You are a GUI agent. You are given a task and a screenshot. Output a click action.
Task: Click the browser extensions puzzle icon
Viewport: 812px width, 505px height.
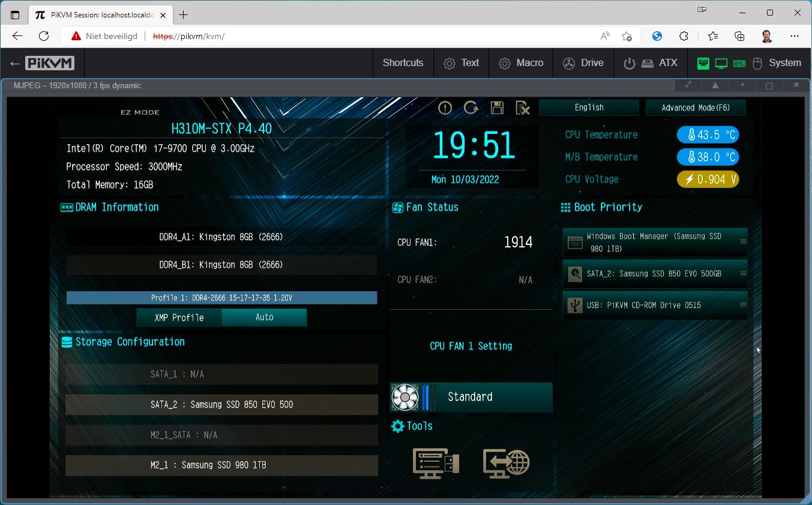[x=684, y=36]
